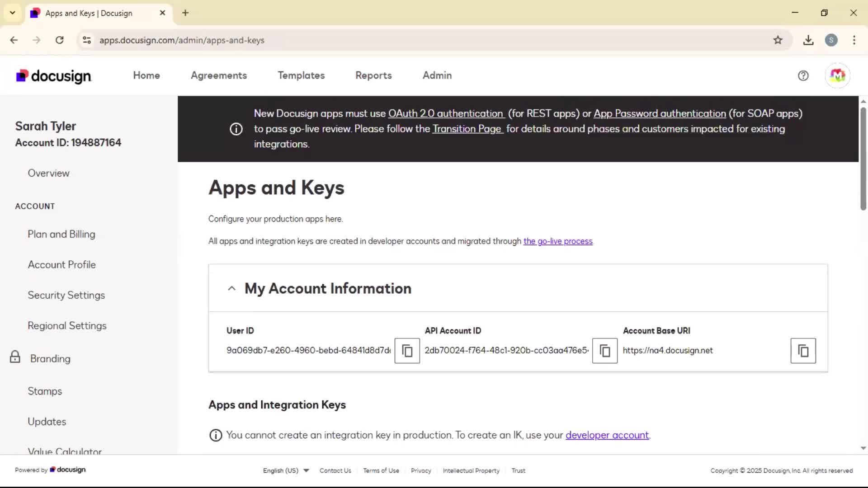Open the Agreements menu

coord(219,75)
